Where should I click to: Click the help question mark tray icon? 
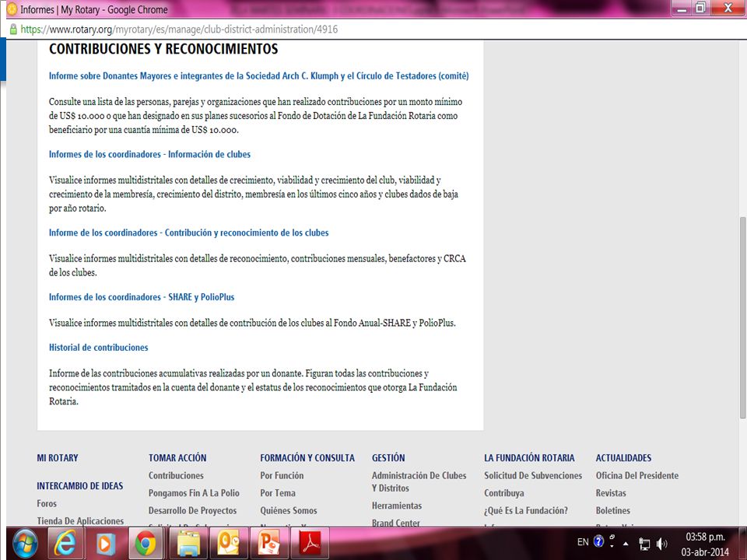[599, 541]
